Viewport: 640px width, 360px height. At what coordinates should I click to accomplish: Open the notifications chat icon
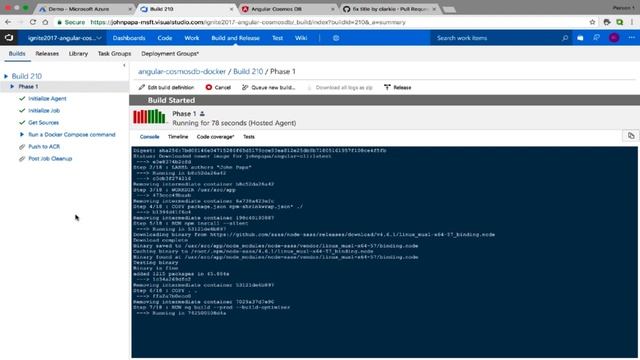pos(596,38)
